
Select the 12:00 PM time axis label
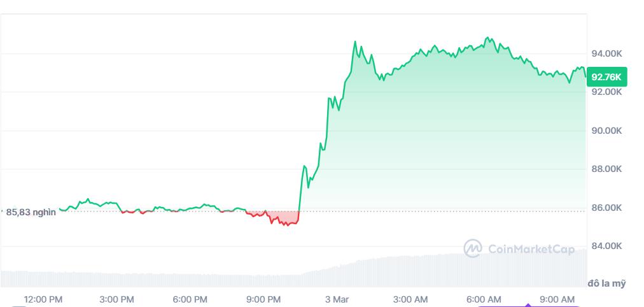[43, 299]
